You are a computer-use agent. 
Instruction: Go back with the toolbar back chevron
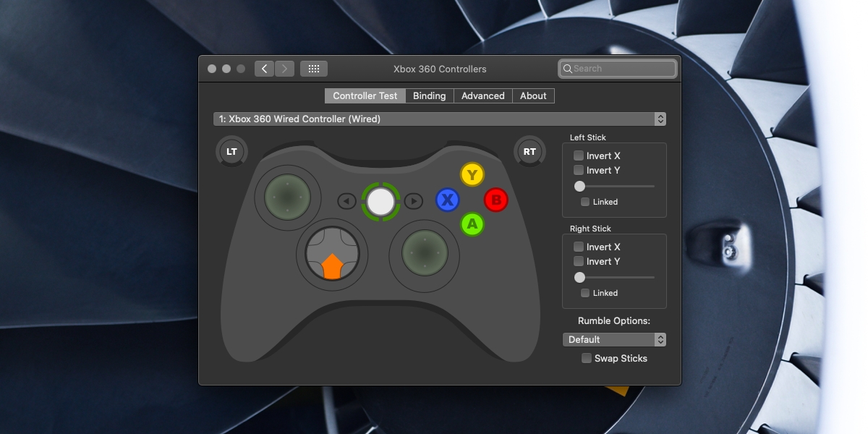264,69
